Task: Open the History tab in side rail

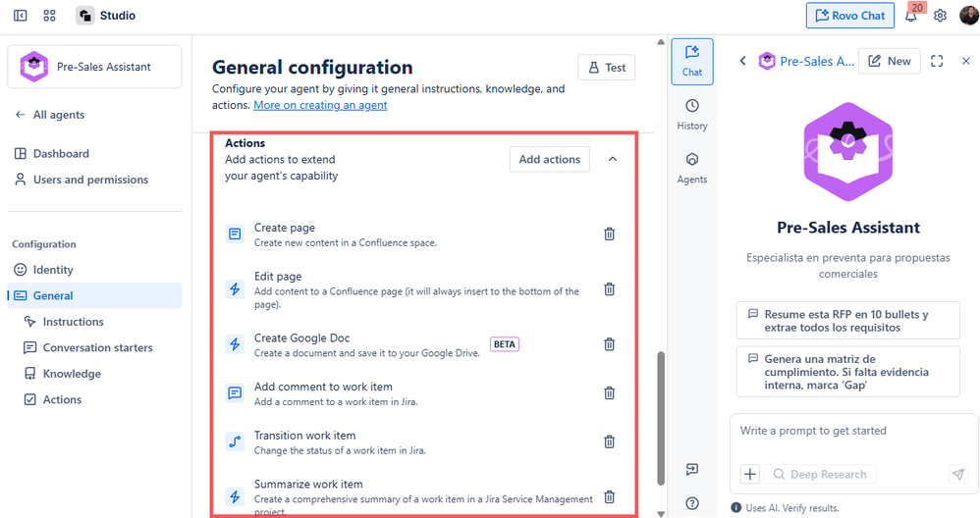Action: pos(692,115)
